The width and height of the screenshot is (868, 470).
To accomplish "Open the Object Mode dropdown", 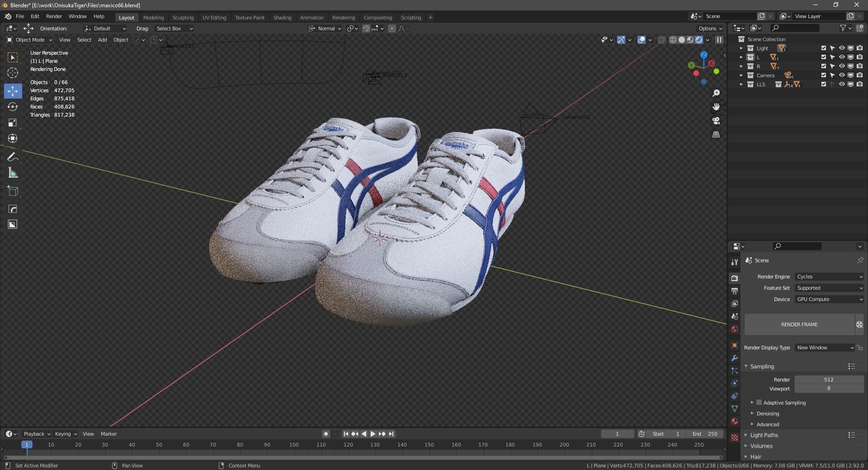I will (29, 40).
